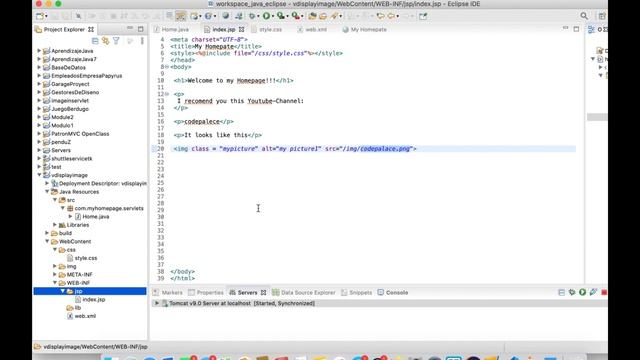Expand the Libraries node
Viewport: 640px width, 360px height.
tap(55, 224)
